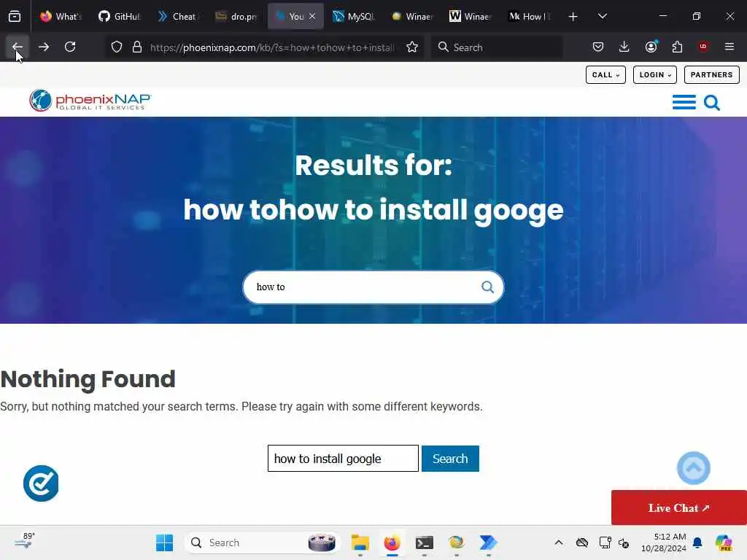Open the extensions puzzle icon

[677, 47]
